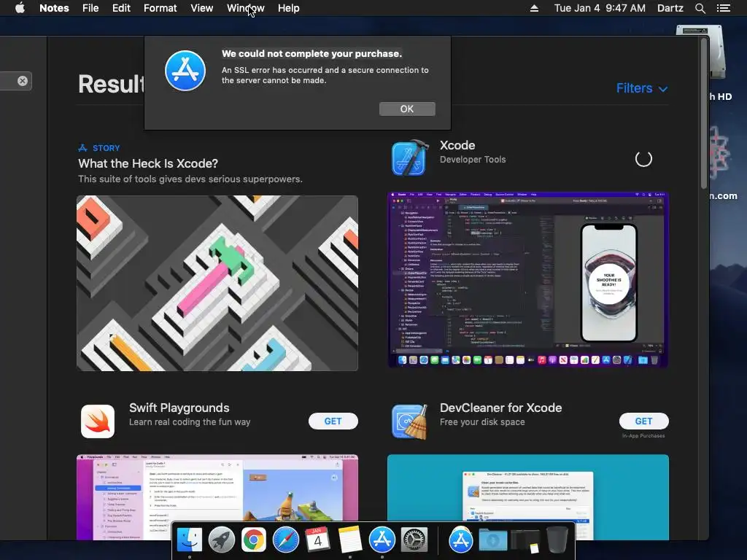Open the Notes application menu
Screen dimensions: 747x560
pyautogui.click(x=54, y=8)
